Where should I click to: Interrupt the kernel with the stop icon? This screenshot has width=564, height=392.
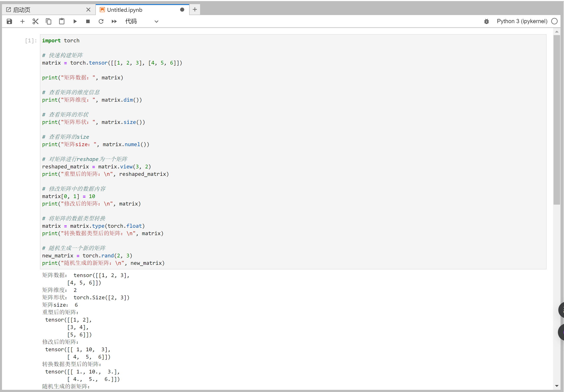coord(88,21)
